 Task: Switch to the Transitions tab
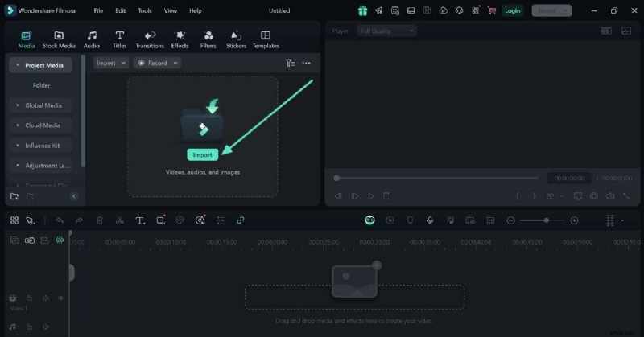[x=150, y=39]
